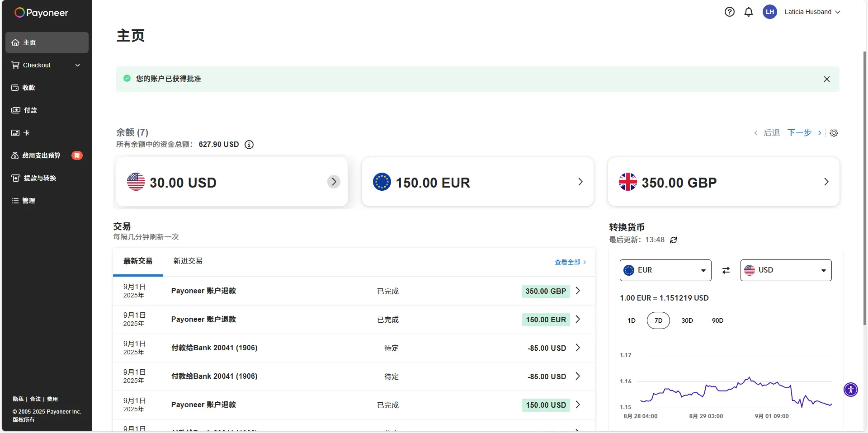Open 350.00 GBP balance arrow
Image resolution: width=868 pixels, height=433 pixels.
(x=826, y=182)
